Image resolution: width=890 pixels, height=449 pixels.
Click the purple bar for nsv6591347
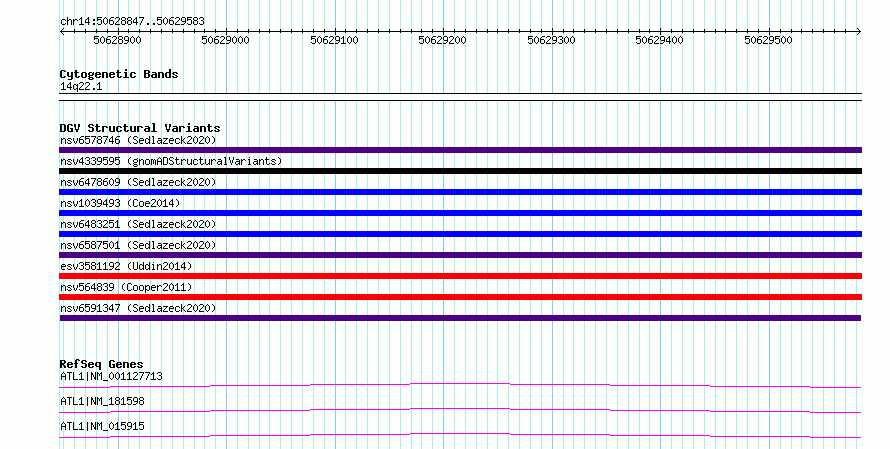pos(460,318)
